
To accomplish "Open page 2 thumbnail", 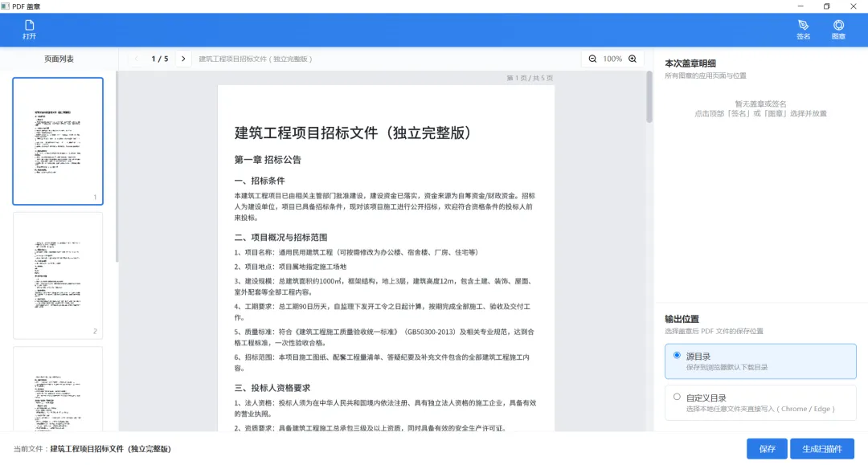I will 58,275.
